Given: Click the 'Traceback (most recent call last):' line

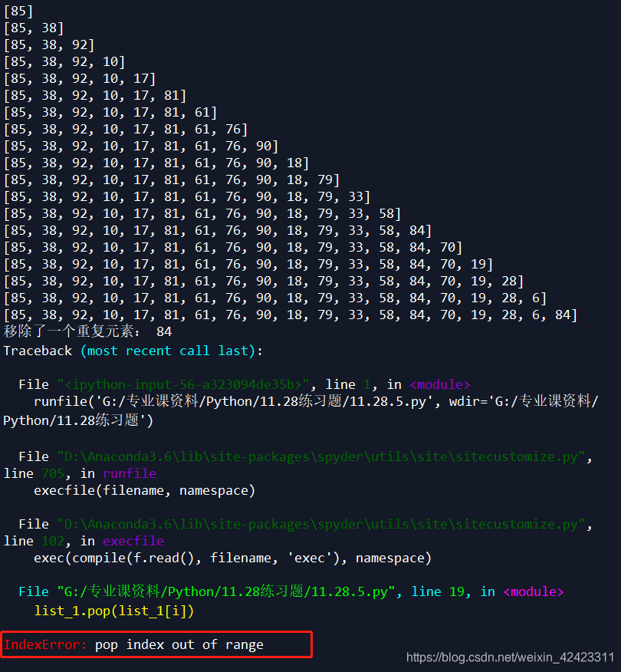Looking at the screenshot, I should pos(133,351).
